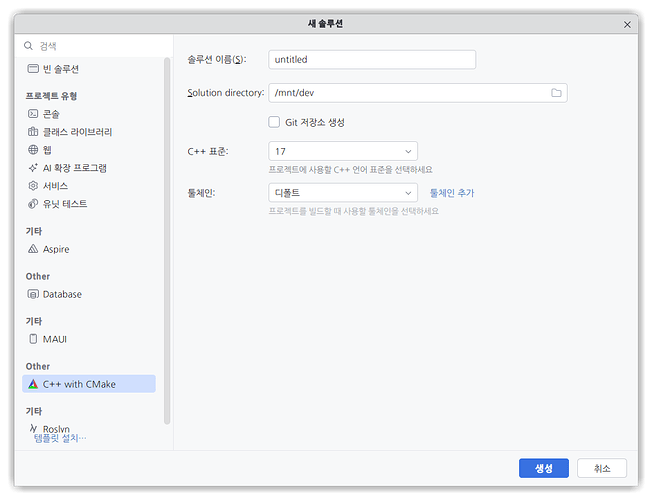Click the template list scrollbar
The height and width of the screenshot is (500, 652).
[x=167, y=241]
